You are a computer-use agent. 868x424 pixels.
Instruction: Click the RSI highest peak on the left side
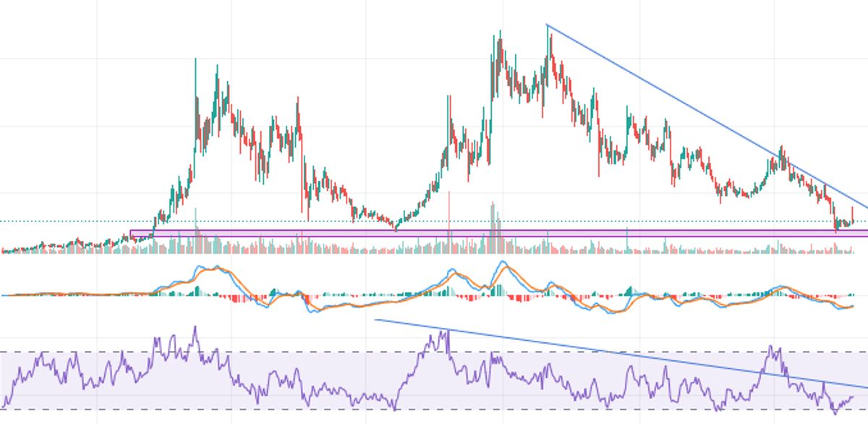[194, 330]
